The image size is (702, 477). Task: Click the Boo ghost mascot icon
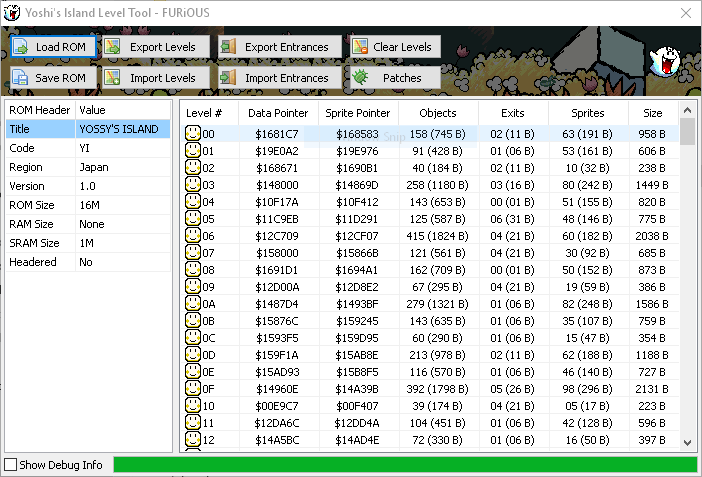coord(665,61)
